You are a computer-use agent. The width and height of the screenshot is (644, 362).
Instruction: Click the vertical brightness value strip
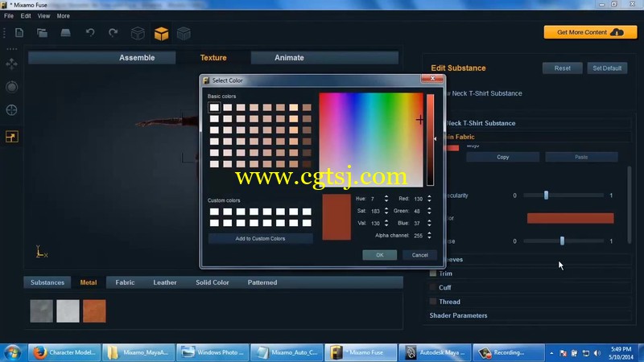pyautogui.click(x=430, y=139)
